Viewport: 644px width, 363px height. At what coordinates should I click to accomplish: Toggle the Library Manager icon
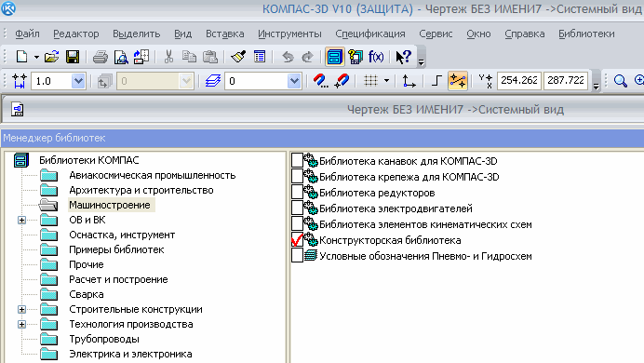(x=334, y=57)
